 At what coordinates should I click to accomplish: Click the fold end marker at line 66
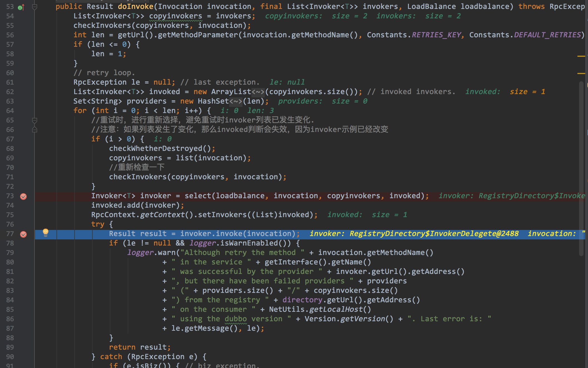click(x=35, y=130)
